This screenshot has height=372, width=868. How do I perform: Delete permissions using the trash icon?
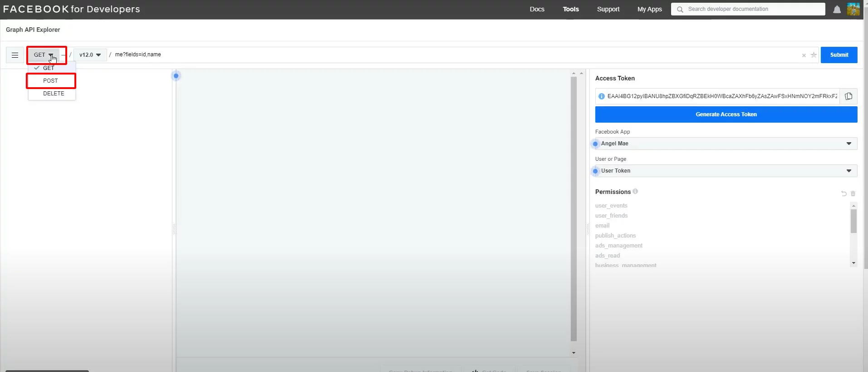(x=853, y=193)
